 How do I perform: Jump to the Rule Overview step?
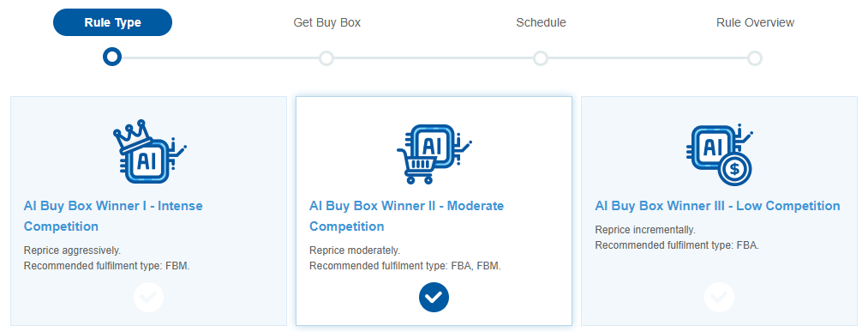(x=755, y=22)
